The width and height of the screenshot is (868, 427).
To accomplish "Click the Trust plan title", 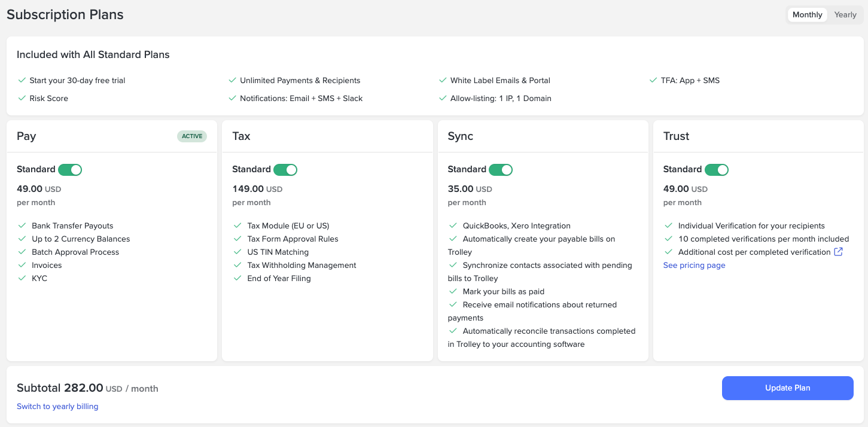I will click(677, 136).
